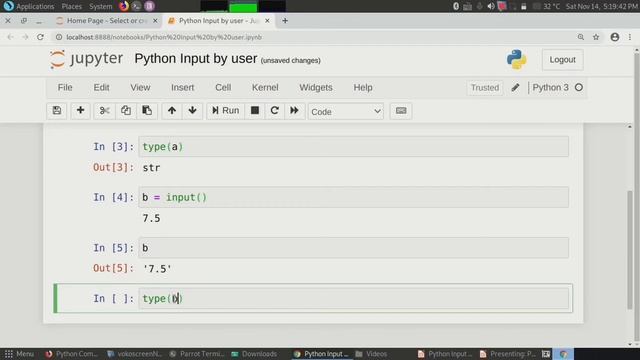Screen dimensions: 640x360
Task: Click the Python 3 kernel idle circle
Action: [x=579, y=87]
